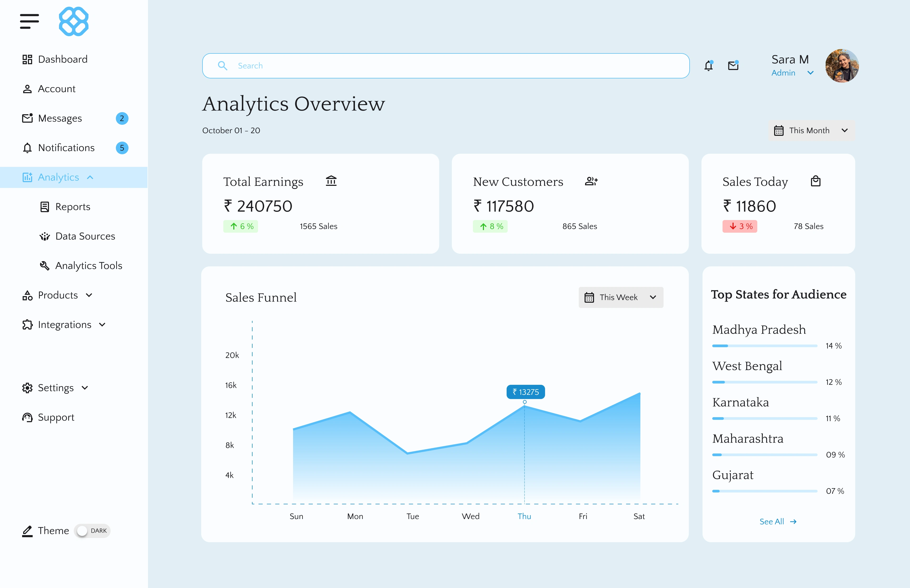Click the Messages badge showing 2
This screenshot has height=588, width=910.
click(122, 118)
